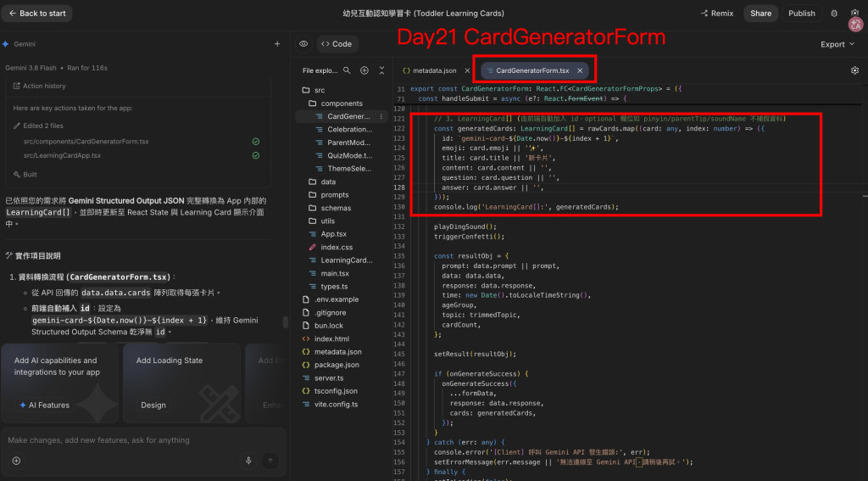Viewport: 868px width, 481px height.
Task: Choose the Add Loading State suggestion card
Action: point(181,383)
